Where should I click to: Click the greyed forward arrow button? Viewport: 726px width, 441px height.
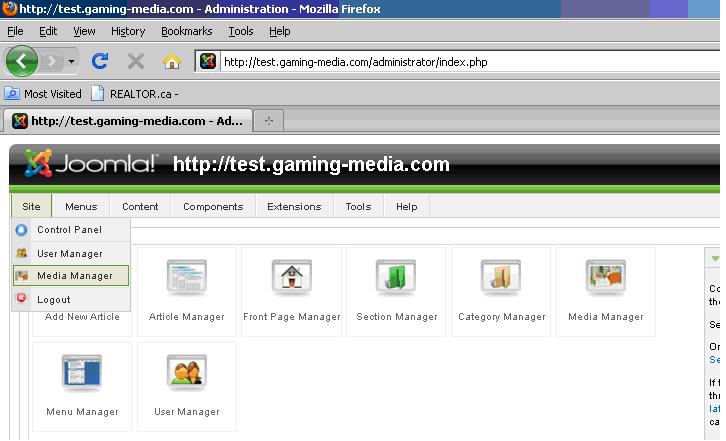[52, 61]
